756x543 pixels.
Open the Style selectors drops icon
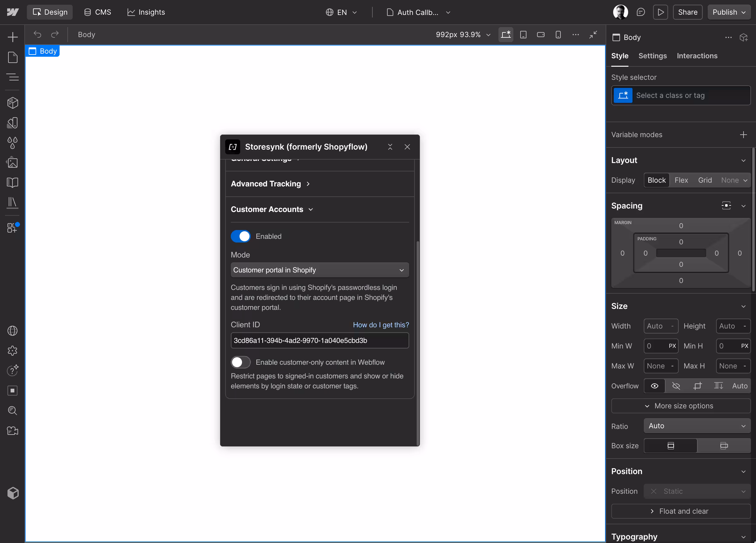tap(12, 143)
